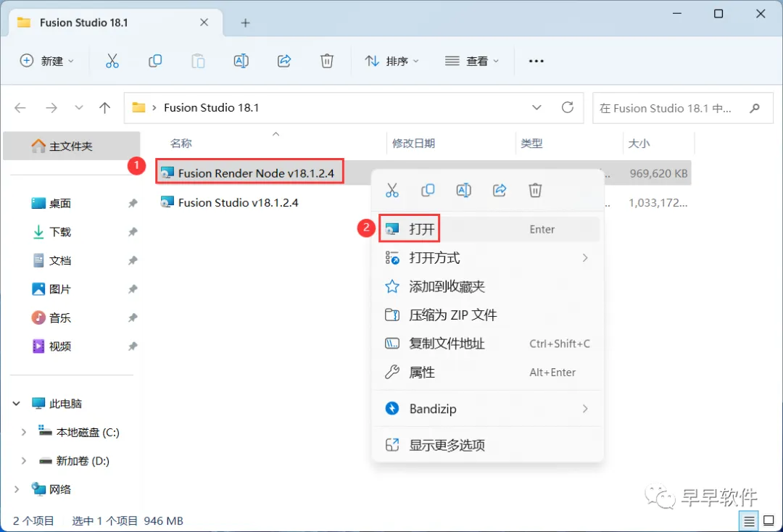783x532 pixels.
Task: Expand the address bar history dropdown
Action: click(x=536, y=108)
